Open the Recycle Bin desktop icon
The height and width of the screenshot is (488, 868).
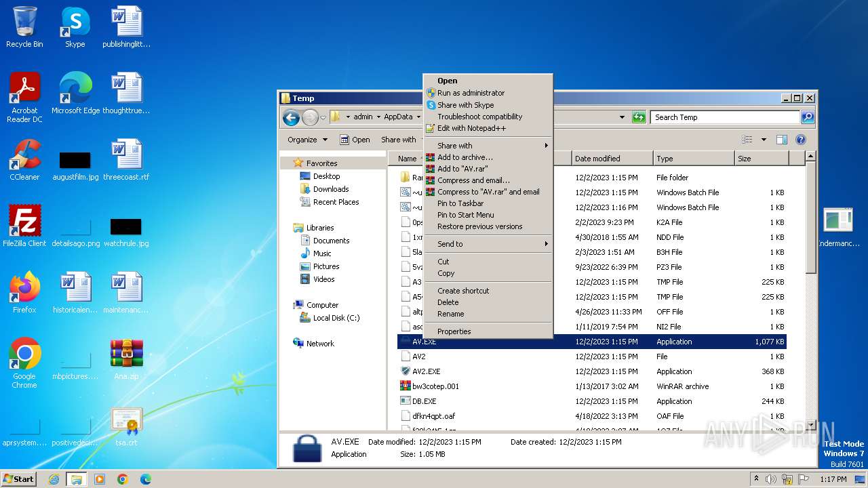point(24,27)
